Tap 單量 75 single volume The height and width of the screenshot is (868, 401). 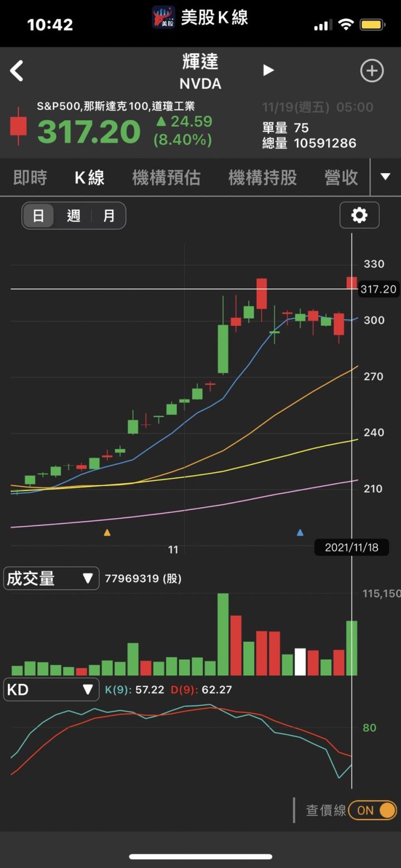click(285, 128)
